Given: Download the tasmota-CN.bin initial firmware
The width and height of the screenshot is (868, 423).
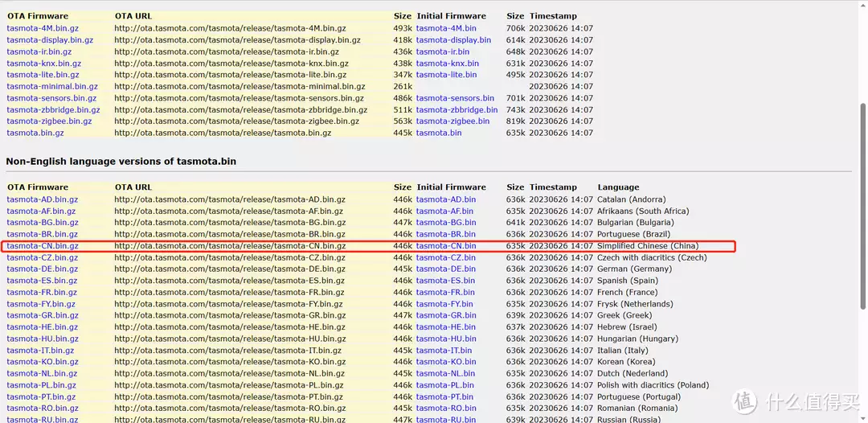Looking at the screenshot, I should click(446, 246).
